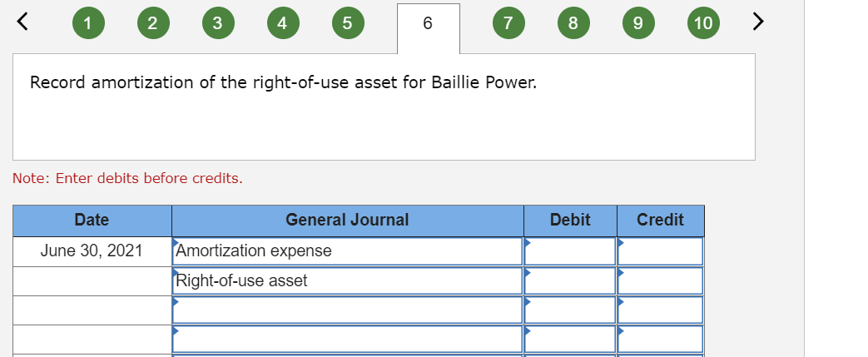Screen dimensions: 868x357
Task: Click the Credit field for Right-of-use asset
Action: click(x=661, y=281)
